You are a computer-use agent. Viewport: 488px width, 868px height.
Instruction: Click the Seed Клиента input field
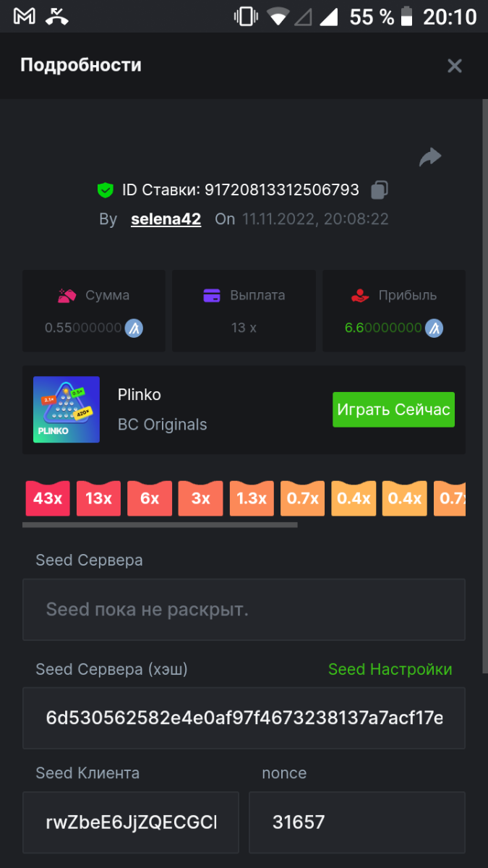pos(131,822)
